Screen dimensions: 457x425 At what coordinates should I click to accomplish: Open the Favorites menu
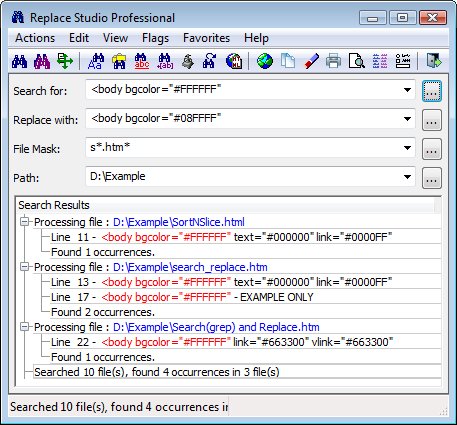(206, 38)
